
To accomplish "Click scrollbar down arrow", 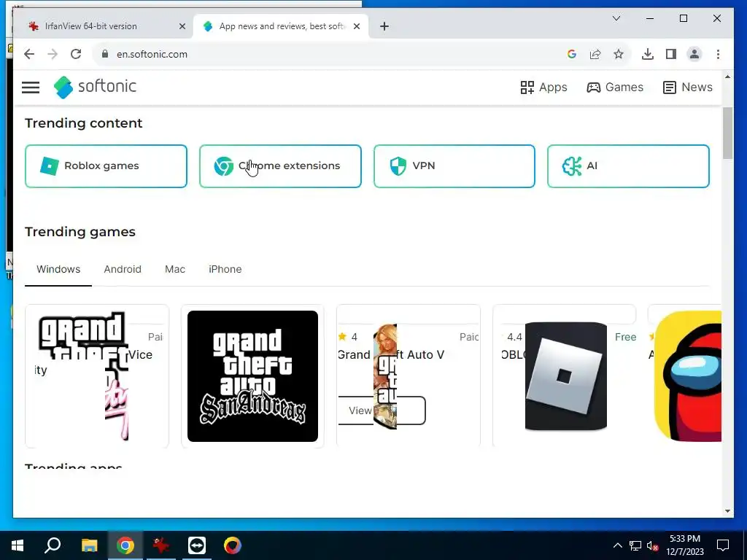I will click(727, 511).
